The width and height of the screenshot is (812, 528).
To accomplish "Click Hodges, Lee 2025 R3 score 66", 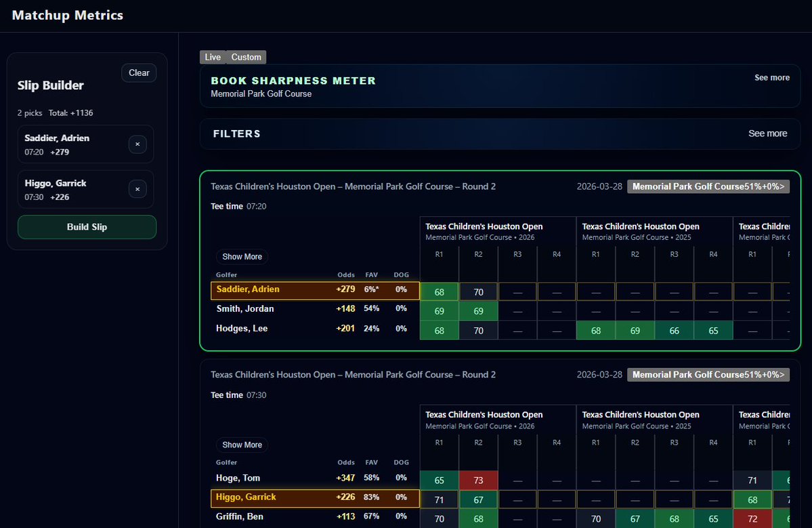I will coord(675,331).
